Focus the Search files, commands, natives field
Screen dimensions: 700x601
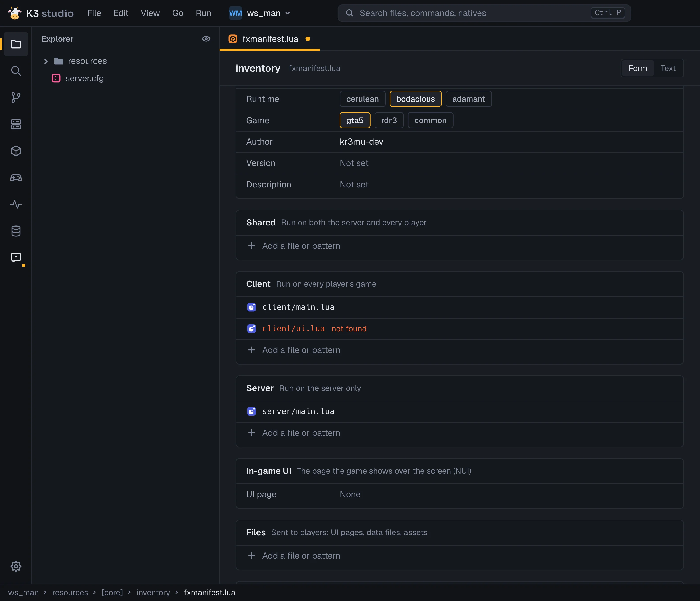click(x=484, y=13)
